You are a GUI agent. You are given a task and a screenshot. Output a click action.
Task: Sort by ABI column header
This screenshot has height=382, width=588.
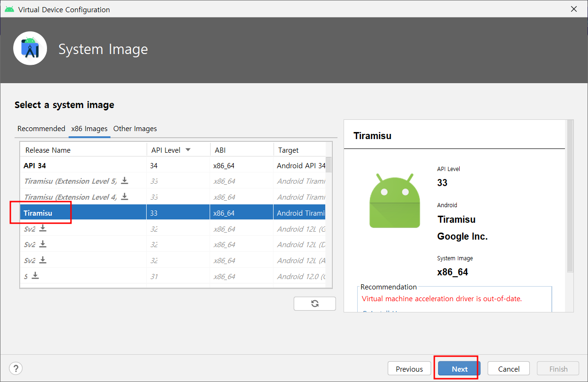click(242, 150)
